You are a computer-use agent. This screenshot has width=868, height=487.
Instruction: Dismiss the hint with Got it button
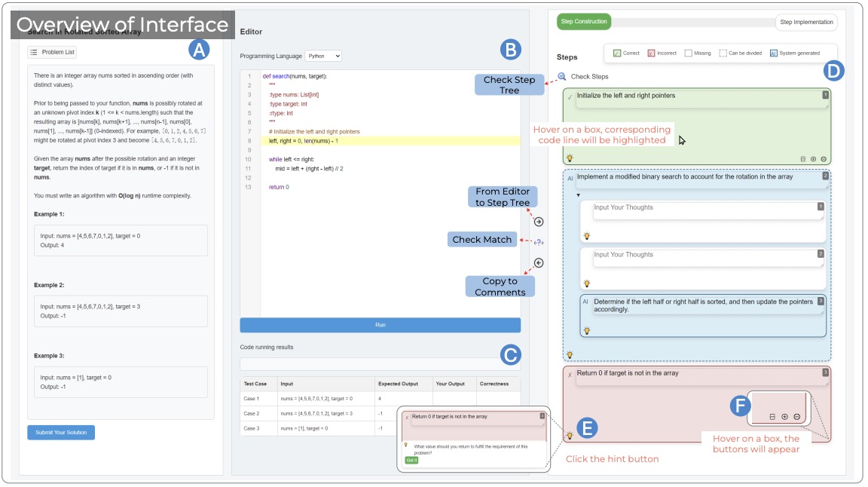(x=411, y=460)
